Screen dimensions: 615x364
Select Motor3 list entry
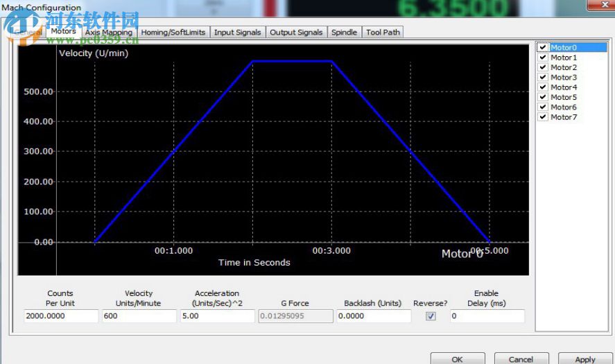(564, 77)
